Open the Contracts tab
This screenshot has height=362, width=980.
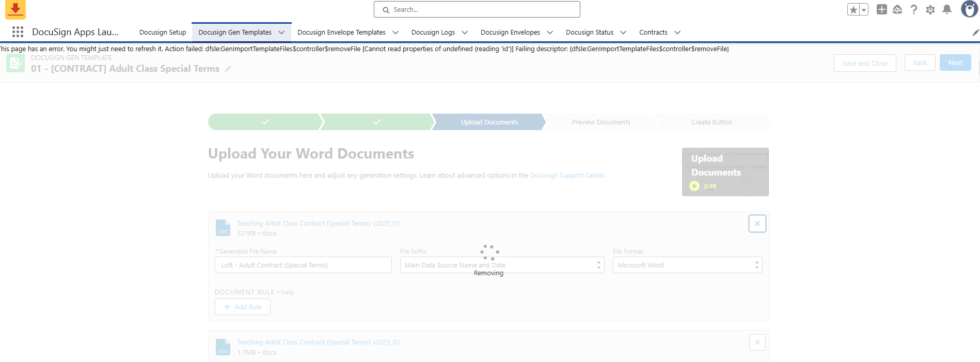coord(653,32)
